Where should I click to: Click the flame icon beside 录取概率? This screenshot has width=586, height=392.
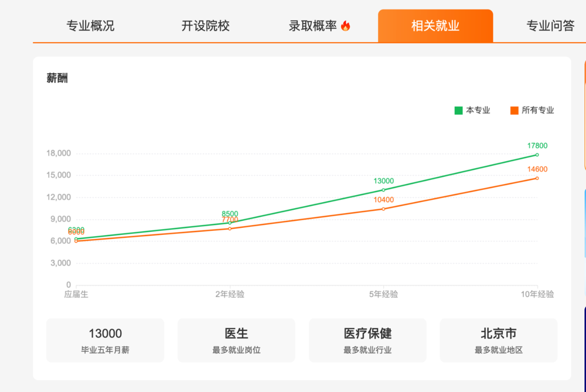tap(345, 26)
